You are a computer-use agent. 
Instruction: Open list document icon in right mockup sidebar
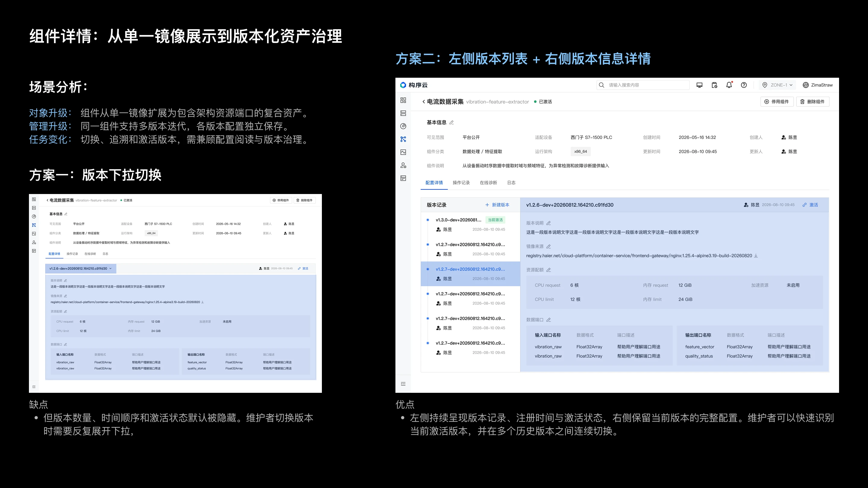pos(403,178)
